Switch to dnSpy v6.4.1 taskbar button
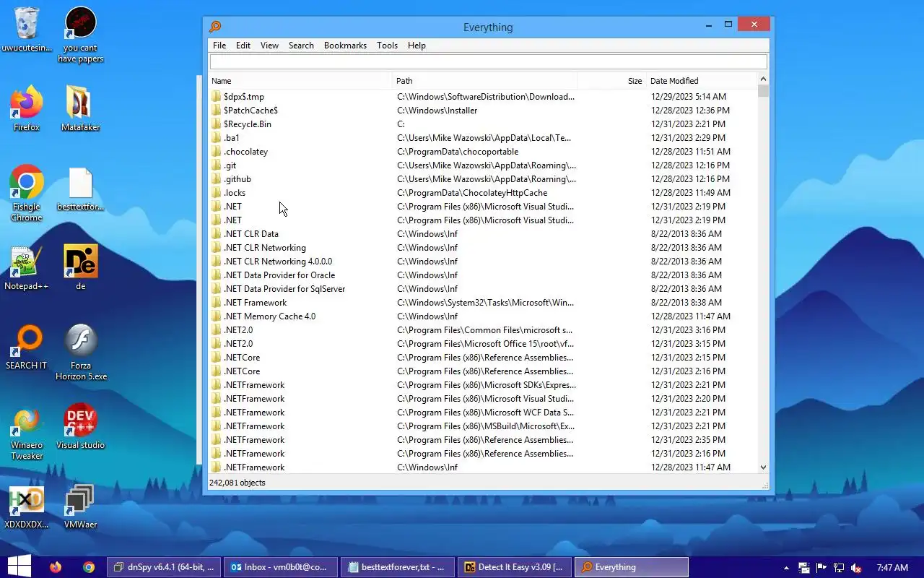 [x=165, y=567]
